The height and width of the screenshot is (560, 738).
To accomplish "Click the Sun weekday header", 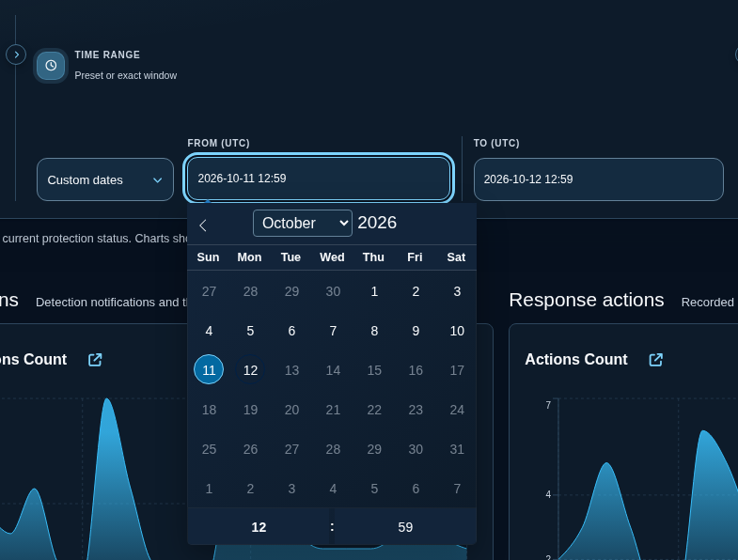I will (x=208, y=257).
